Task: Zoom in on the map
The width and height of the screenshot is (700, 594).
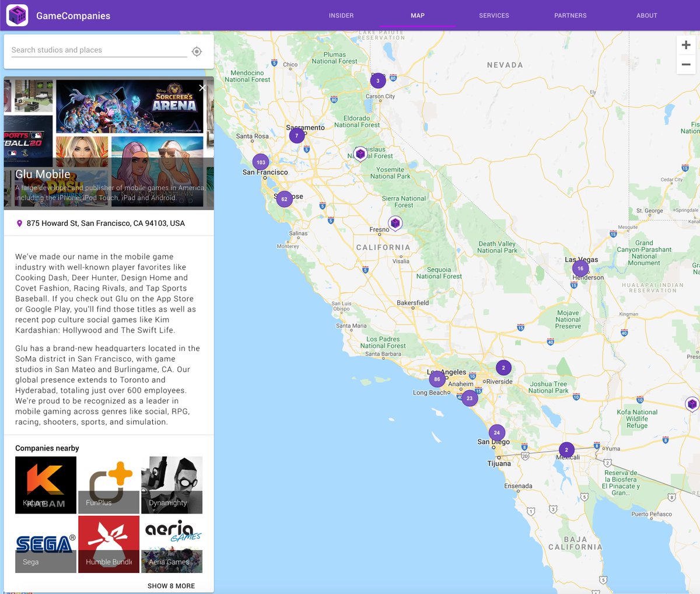Action: [686, 45]
